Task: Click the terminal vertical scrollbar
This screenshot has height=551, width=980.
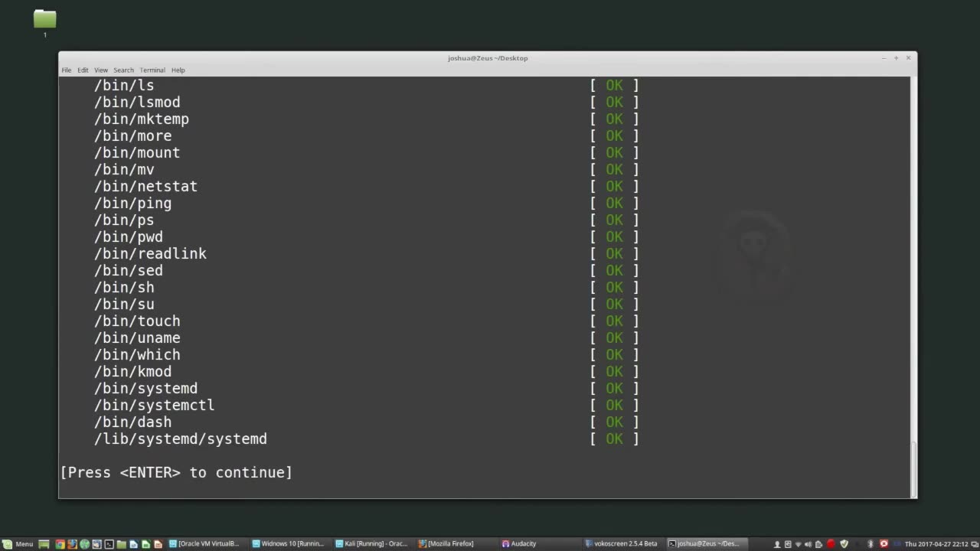Action: [913, 469]
